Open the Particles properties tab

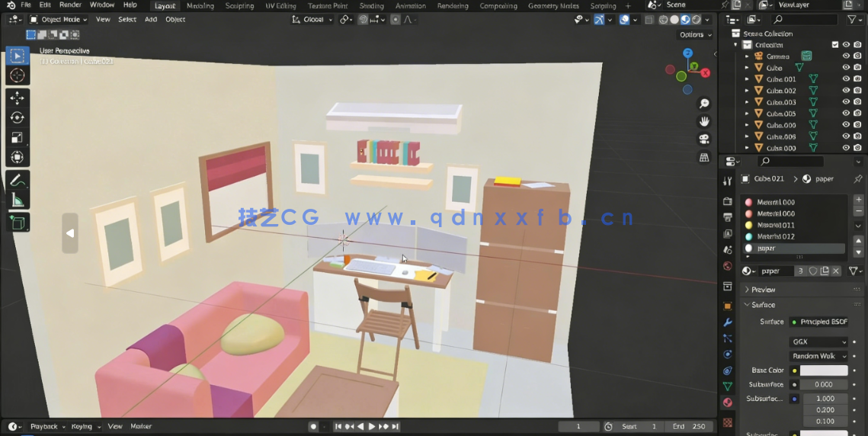(728, 338)
